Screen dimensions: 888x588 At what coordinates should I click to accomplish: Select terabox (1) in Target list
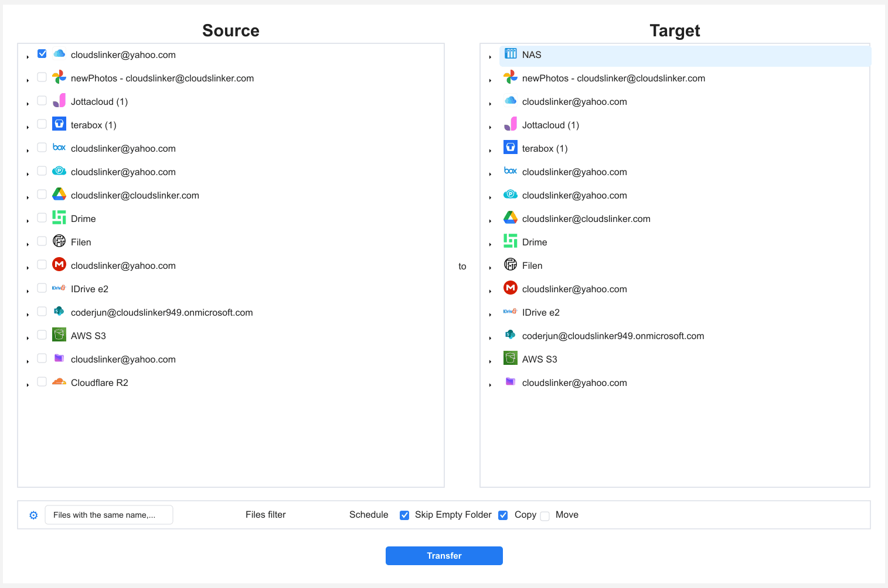click(x=545, y=149)
